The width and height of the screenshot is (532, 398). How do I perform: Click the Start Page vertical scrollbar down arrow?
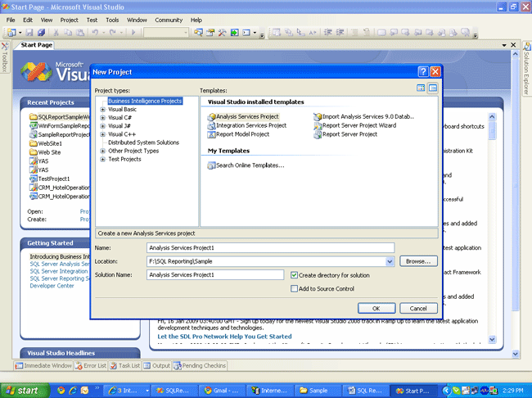click(x=515, y=354)
